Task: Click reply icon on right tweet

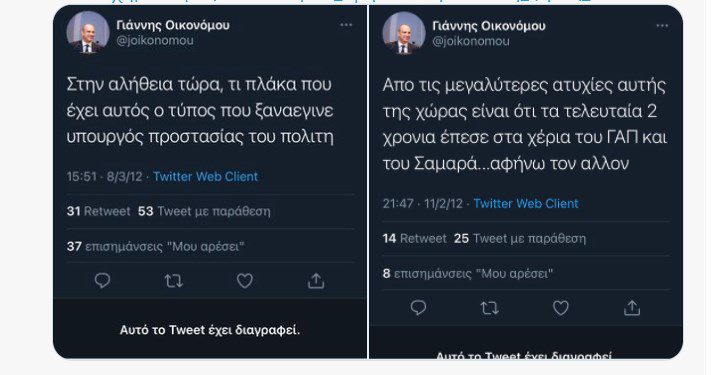Action: click(418, 308)
